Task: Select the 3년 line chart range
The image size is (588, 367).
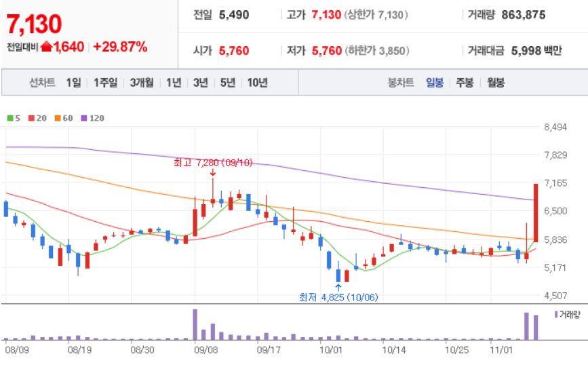Action: [x=201, y=82]
